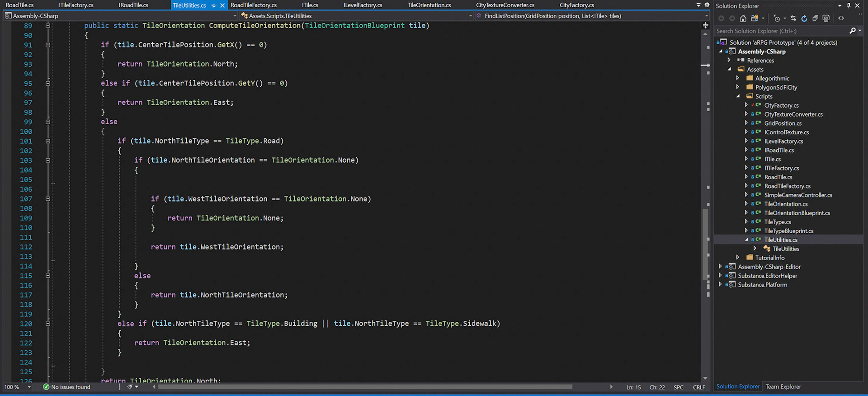This screenshot has width=868, height=396.
Task: Collapse the else block at line 99
Action: pos(47,122)
